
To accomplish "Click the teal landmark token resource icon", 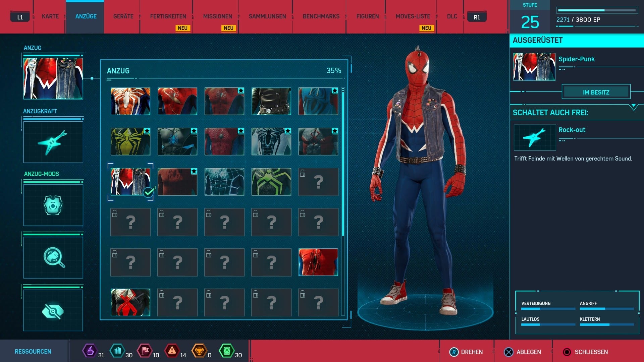I will pos(117,351).
